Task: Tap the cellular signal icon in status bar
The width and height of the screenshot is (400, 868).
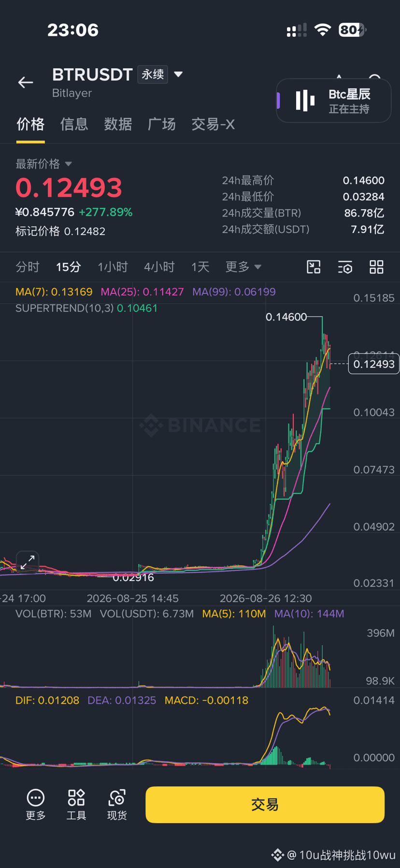Action: pos(297,30)
